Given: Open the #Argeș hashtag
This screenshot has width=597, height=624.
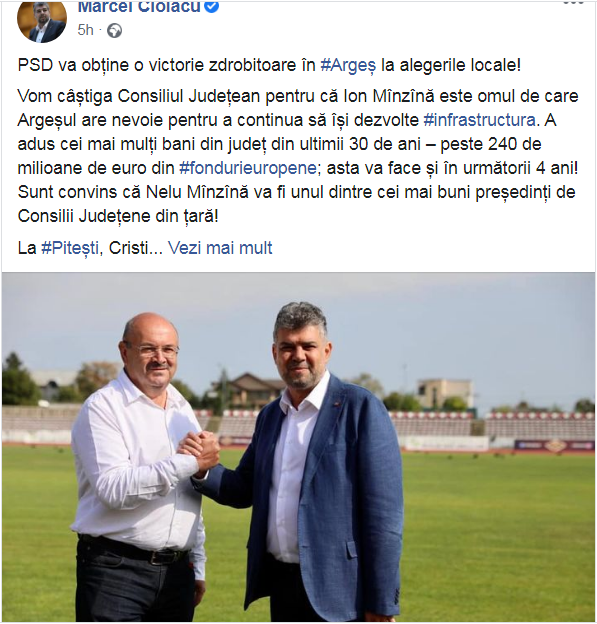Looking at the screenshot, I should pos(348,66).
